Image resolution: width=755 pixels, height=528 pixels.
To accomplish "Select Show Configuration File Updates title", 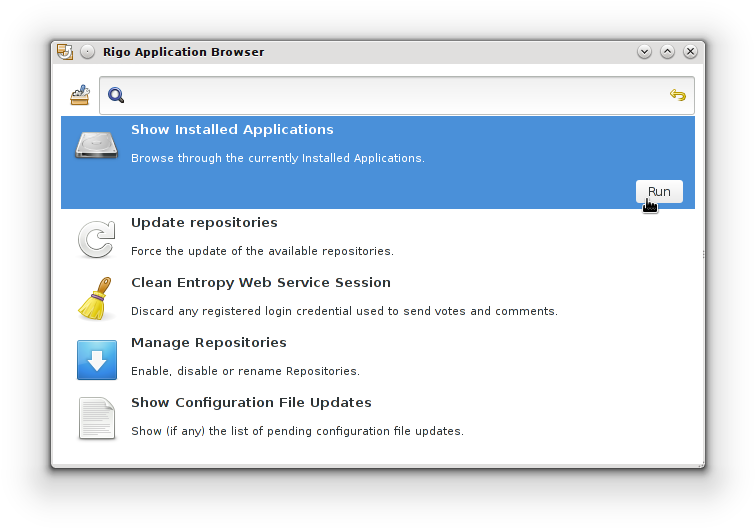I will tap(251, 402).
